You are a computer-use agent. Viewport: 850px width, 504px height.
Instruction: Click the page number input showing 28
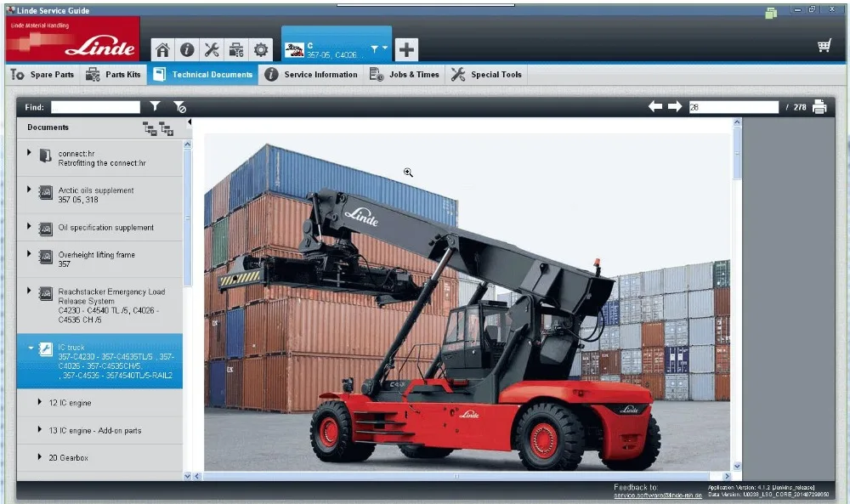pyautogui.click(x=733, y=106)
